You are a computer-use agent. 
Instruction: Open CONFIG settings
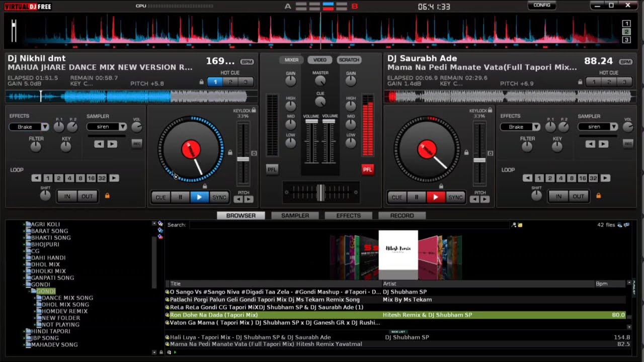point(542,5)
